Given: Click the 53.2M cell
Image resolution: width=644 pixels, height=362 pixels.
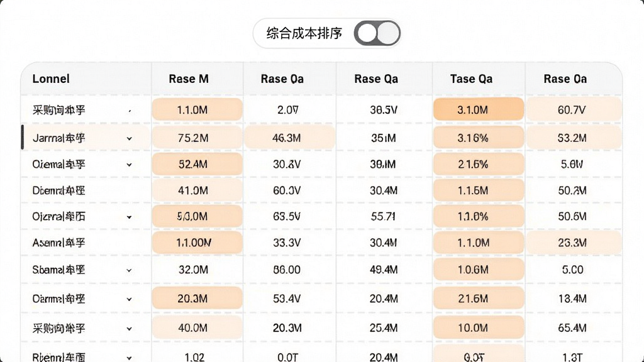Looking at the screenshot, I should click(574, 138).
